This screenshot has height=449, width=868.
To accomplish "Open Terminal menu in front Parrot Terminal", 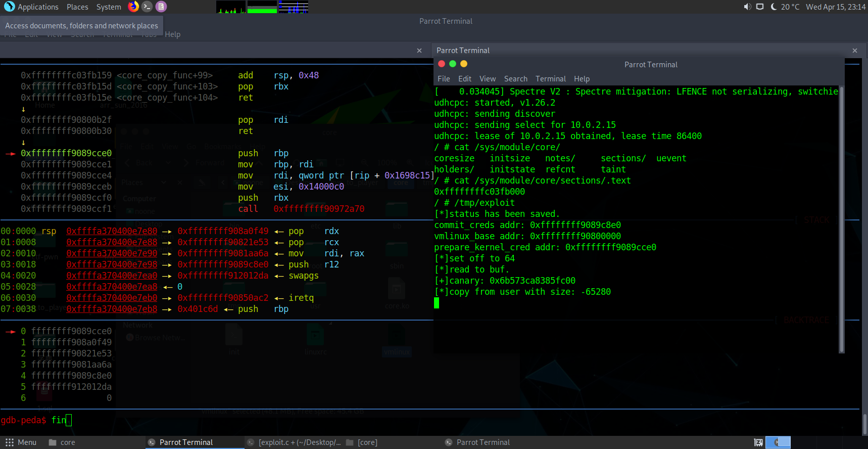I will coord(551,79).
